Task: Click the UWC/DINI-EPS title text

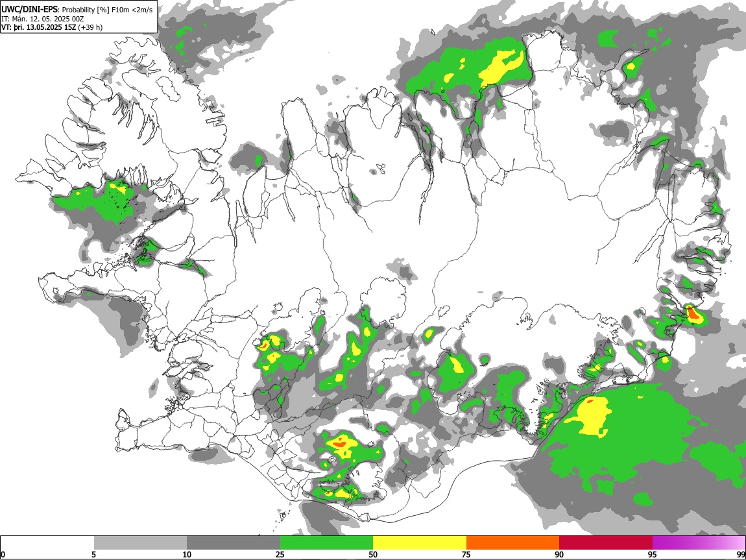Action: tap(30, 10)
